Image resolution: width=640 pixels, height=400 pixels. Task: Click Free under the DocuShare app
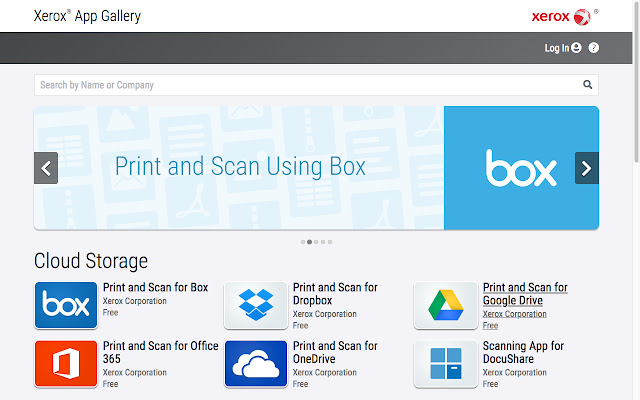point(490,384)
